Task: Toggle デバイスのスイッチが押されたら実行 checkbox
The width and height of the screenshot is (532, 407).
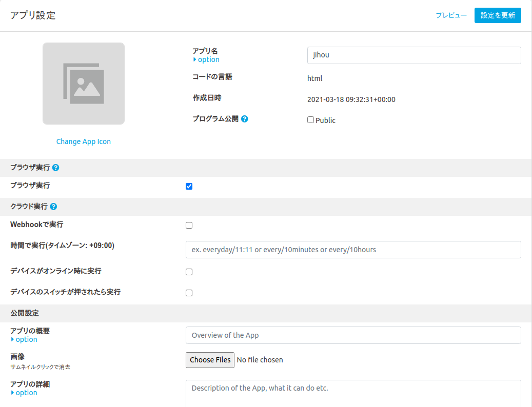Action: coord(189,293)
